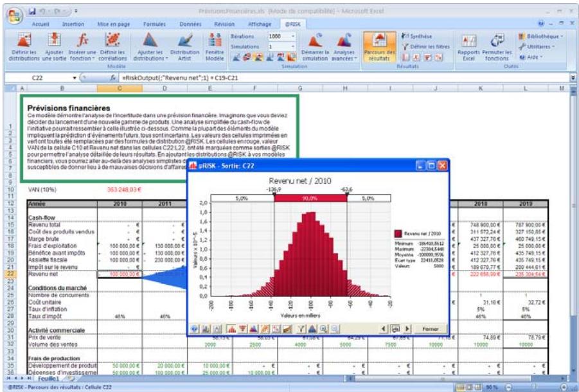Click the blue help icon in @RISK window
The image size is (579, 392).
(194, 328)
